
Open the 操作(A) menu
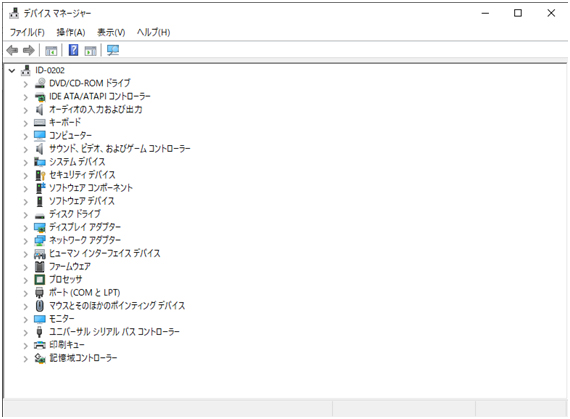point(71,32)
